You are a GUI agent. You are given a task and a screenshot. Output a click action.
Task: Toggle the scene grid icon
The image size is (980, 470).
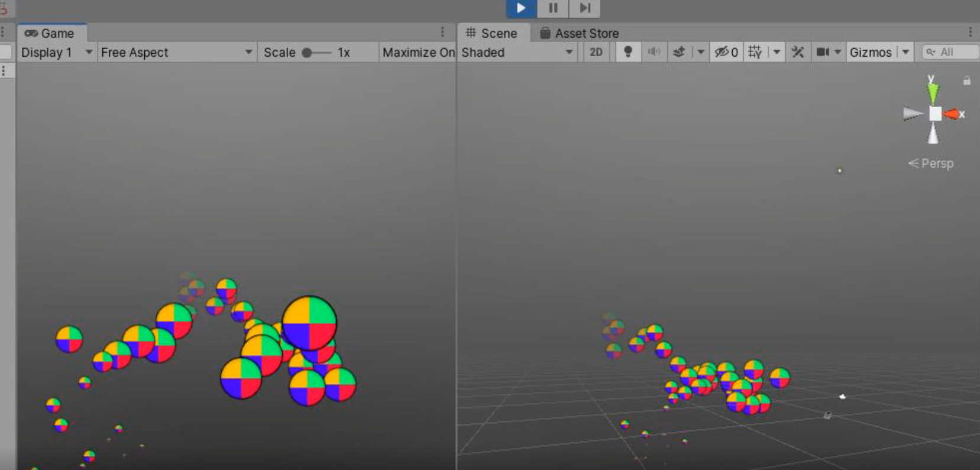(x=755, y=52)
